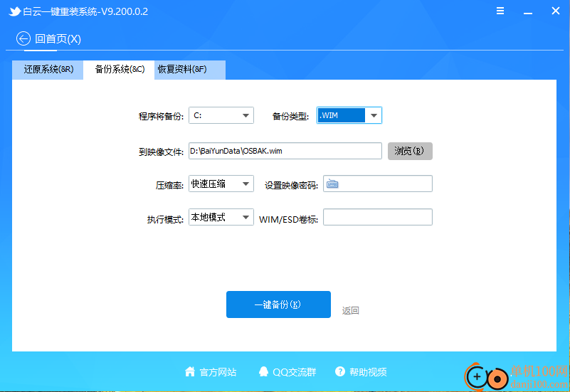
Task: Click the title text 白云一键重装系统-V9.200.0.2
Action: coord(85,11)
